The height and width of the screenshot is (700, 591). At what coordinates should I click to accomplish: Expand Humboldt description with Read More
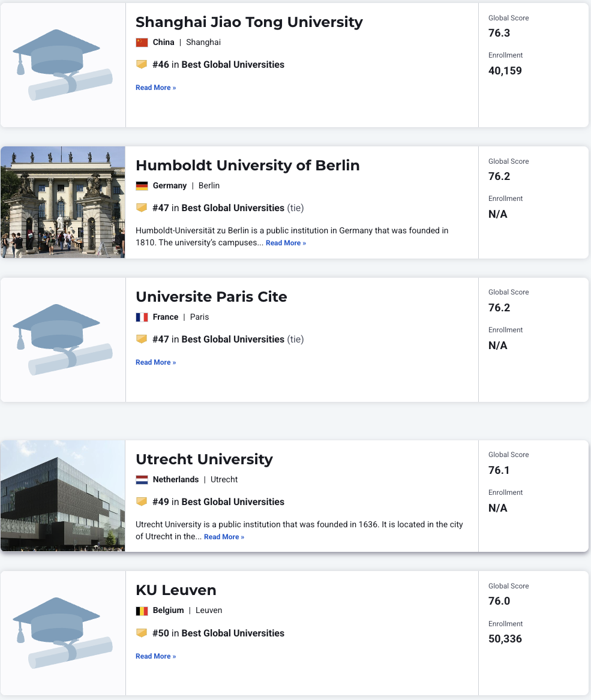click(286, 243)
